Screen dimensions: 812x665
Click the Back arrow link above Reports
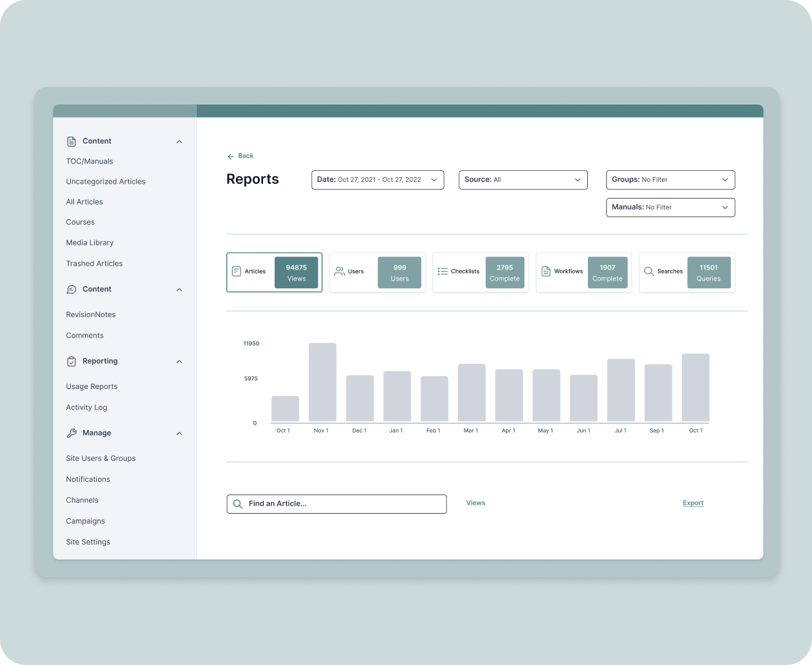click(231, 156)
